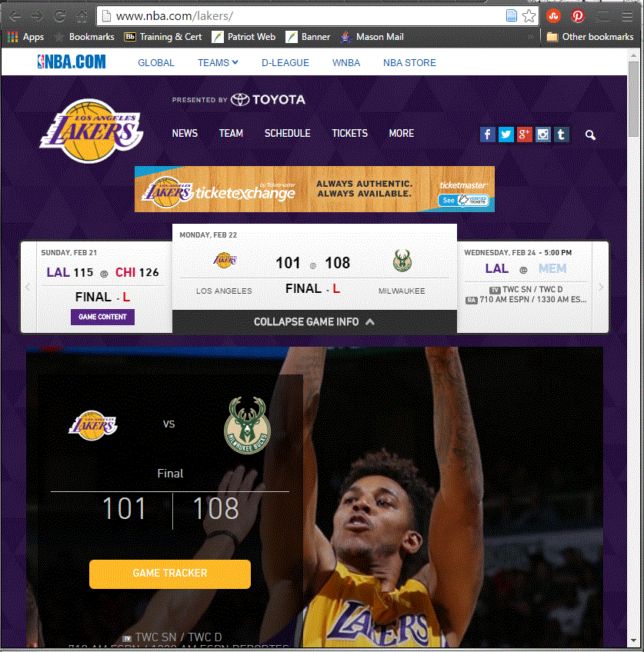Click the MILWAUKEE team name

pyautogui.click(x=402, y=291)
